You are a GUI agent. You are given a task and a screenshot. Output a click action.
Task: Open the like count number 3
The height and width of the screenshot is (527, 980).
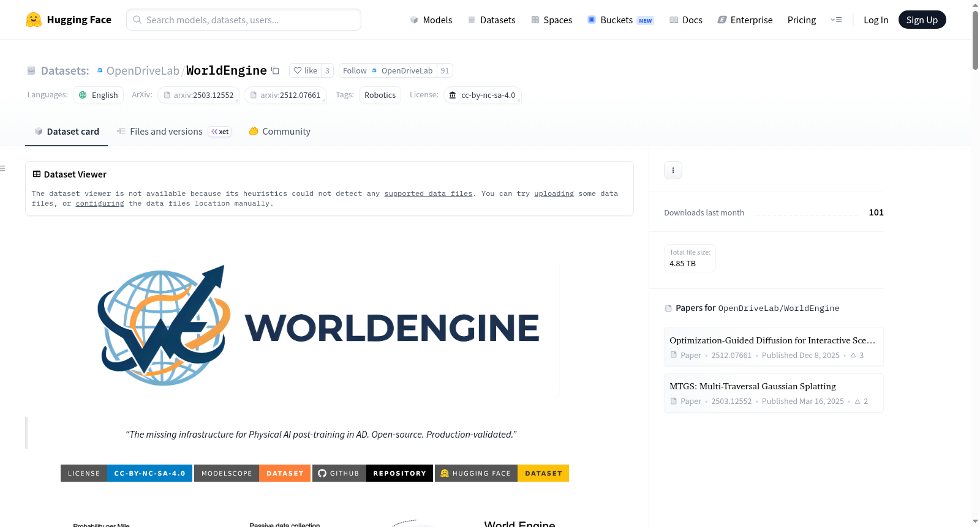pyautogui.click(x=327, y=70)
